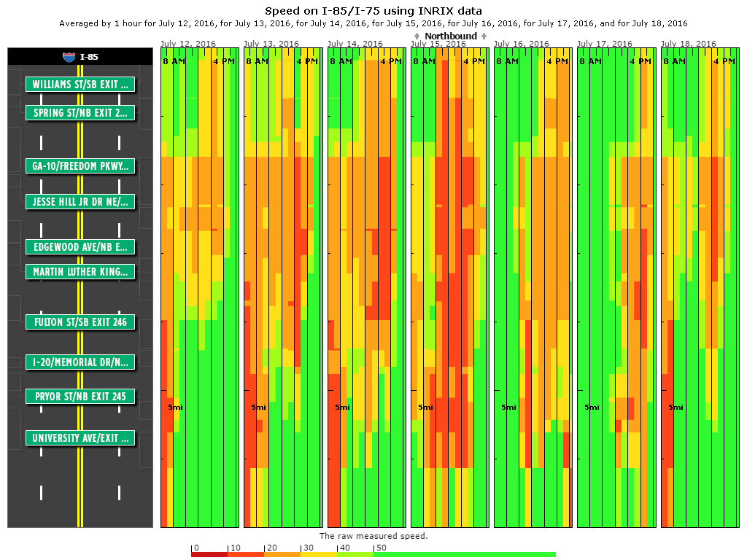Open the I-20/Memorial Dr exit sign
Viewport: 747px width, 560px height.
80,362
